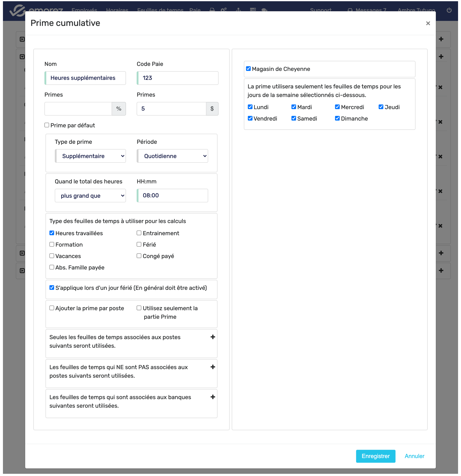The height and width of the screenshot is (476, 461).
Task: Open the Horaires menu behind the dialog
Action: pyautogui.click(x=117, y=10)
